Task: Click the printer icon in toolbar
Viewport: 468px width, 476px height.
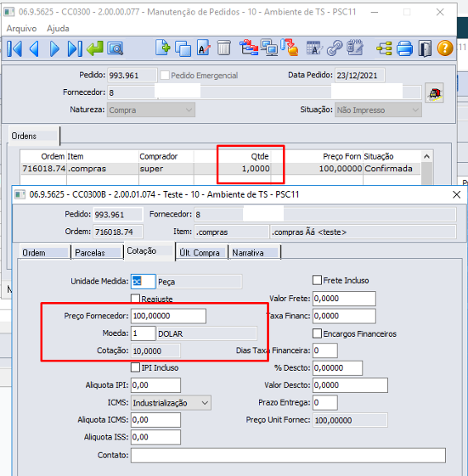Action: pos(404,48)
